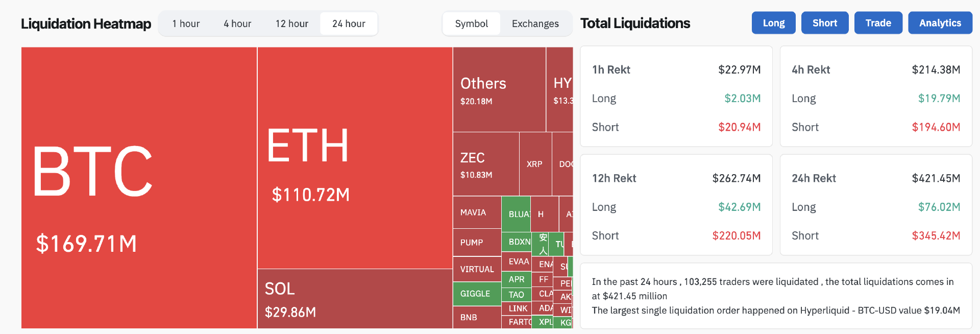
Task: Select the ETH tile showing $110.72M
Action: click(x=355, y=153)
